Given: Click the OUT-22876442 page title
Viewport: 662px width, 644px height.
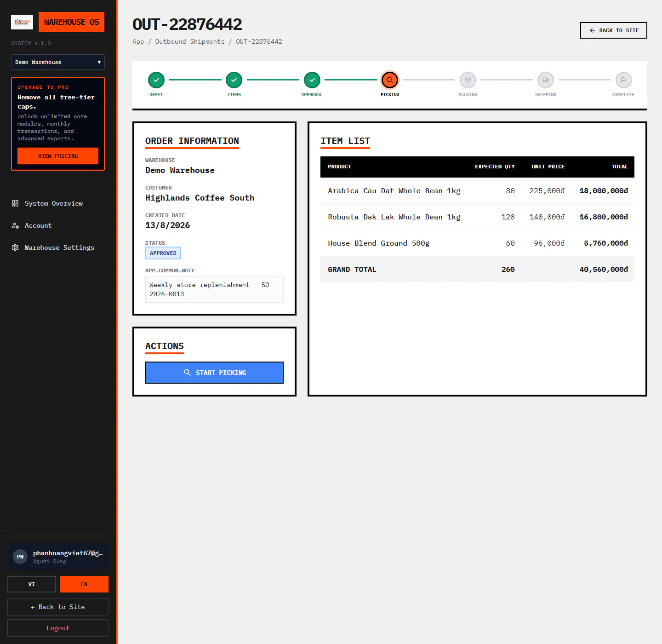Looking at the screenshot, I should (187, 24).
